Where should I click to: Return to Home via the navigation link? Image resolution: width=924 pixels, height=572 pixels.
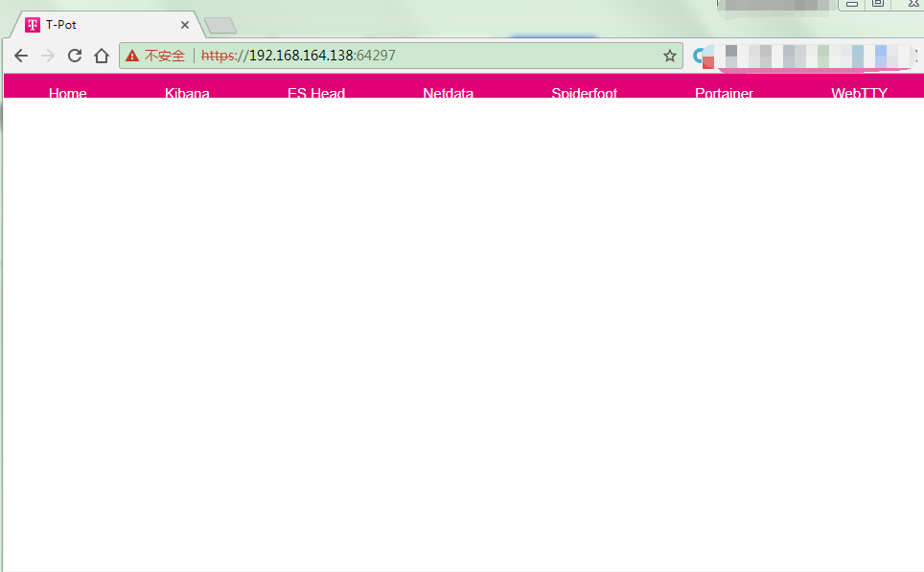tap(67, 93)
